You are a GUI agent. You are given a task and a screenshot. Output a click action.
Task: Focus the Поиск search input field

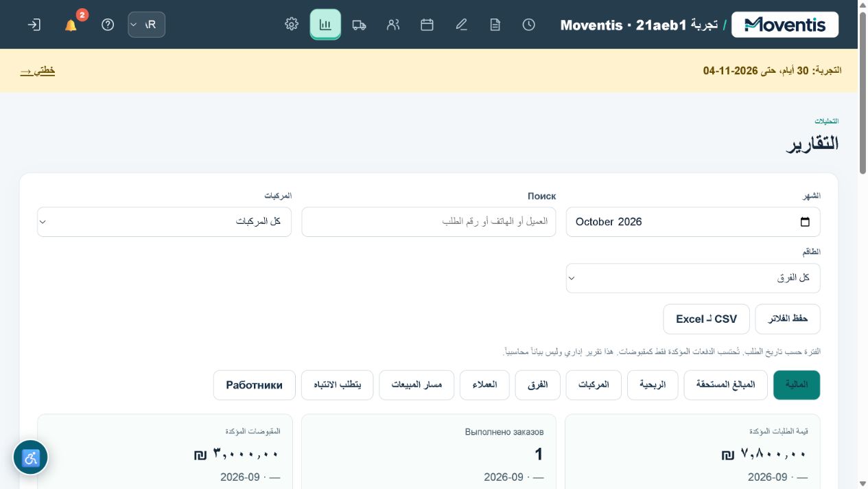tap(429, 222)
